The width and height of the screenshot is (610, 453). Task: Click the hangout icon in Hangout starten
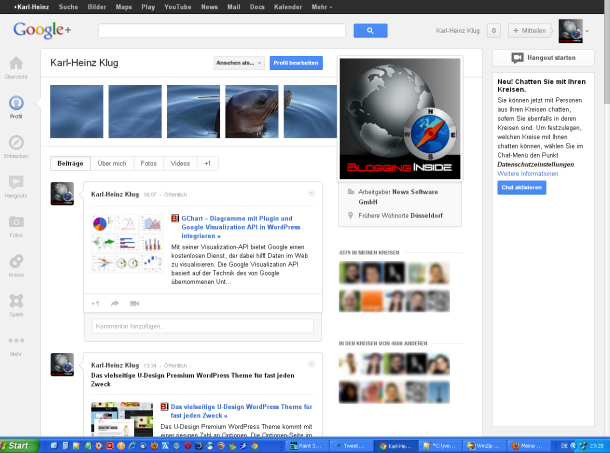coord(517,58)
